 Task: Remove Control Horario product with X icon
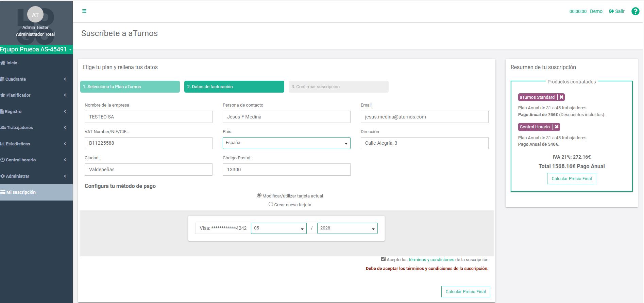click(556, 127)
